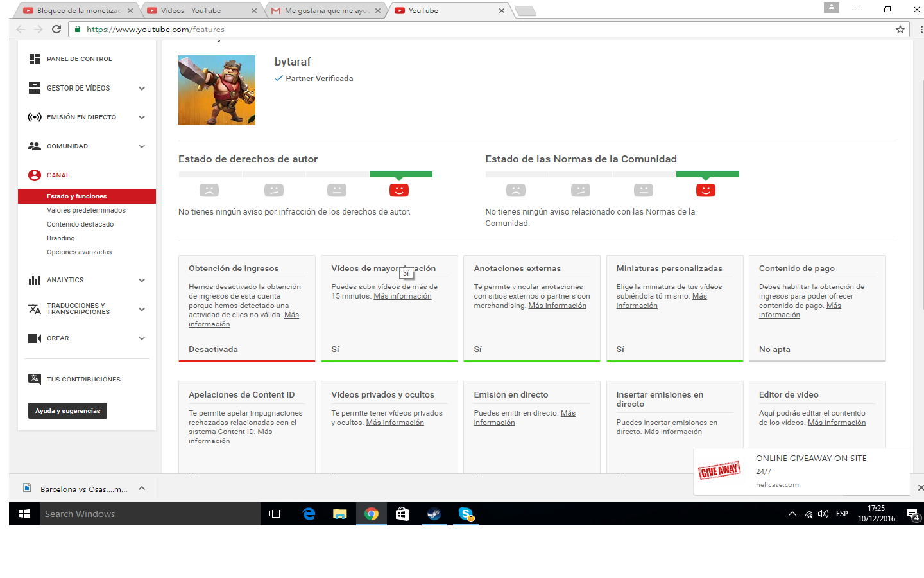Click the Tus contribuciones translate icon
The width and height of the screenshot is (924, 578).
pyautogui.click(x=35, y=379)
